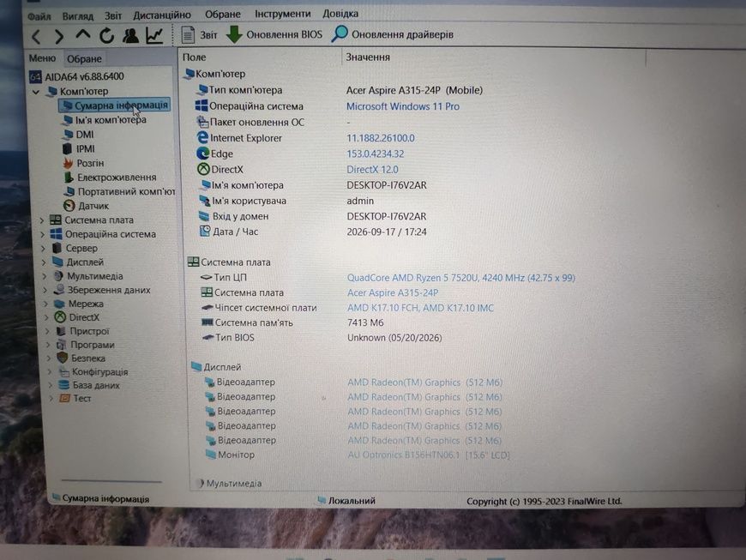
Task: Click DESKTOP-I76V2AR in Ім'я комп'ютера row
Action: coord(387,185)
